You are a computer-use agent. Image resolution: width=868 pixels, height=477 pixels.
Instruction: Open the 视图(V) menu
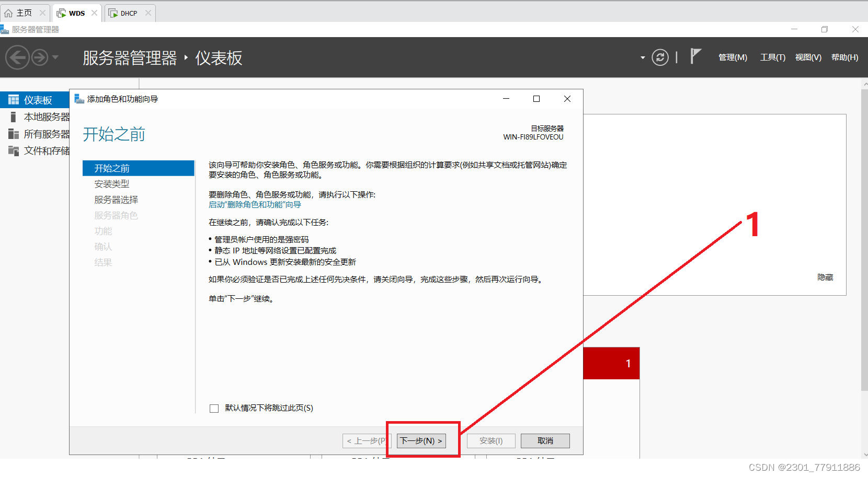click(x=808, y=57)
